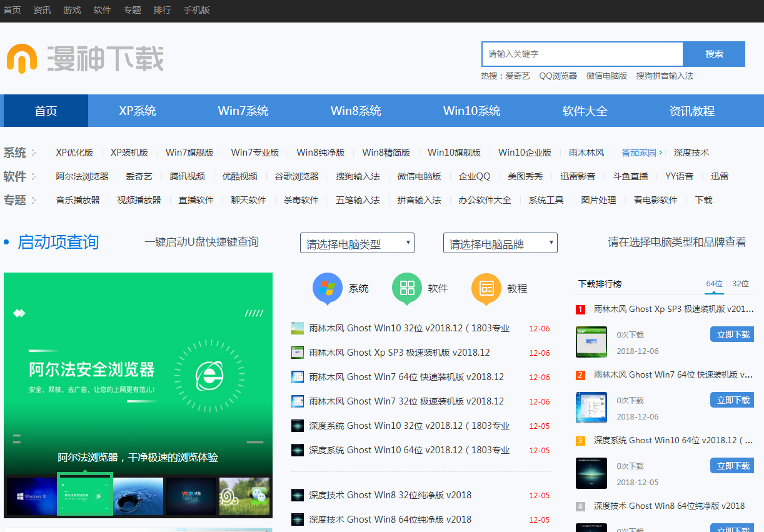Image resolution: width=764 pixels, height=532 pixels.
Task: Click the icon beside 雨林木风 Ghost Win10 32位
Action: point(298,328)
